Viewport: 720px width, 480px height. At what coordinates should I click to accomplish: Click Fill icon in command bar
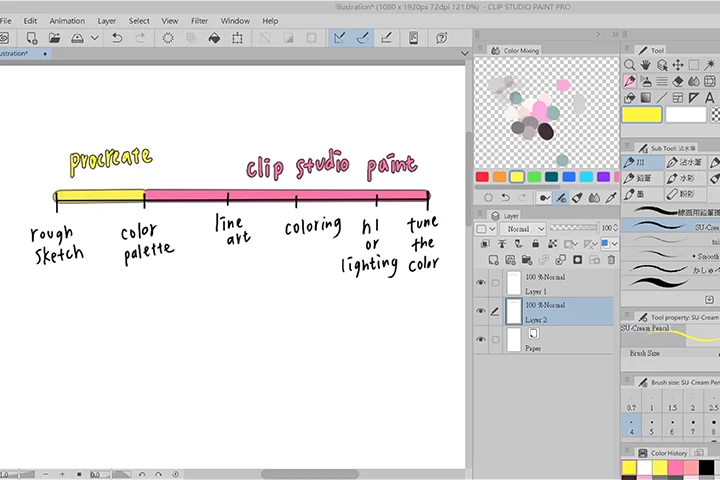pyautogui.click(x=214, y=38)
